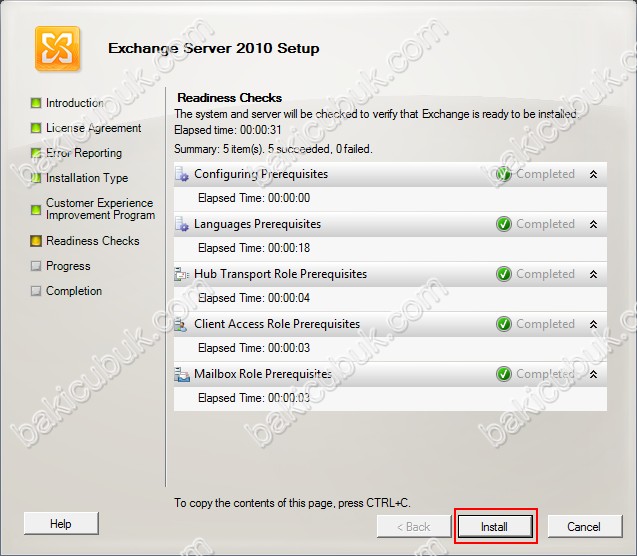
Task: Collapse the Hub Transport Role Prerequisites section
Action: pos(593,275)
